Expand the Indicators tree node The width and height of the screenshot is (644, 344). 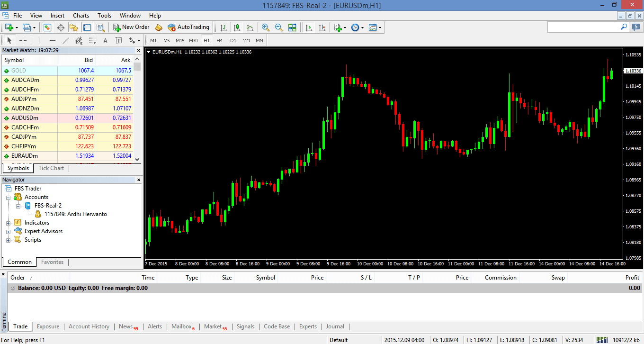8,223
